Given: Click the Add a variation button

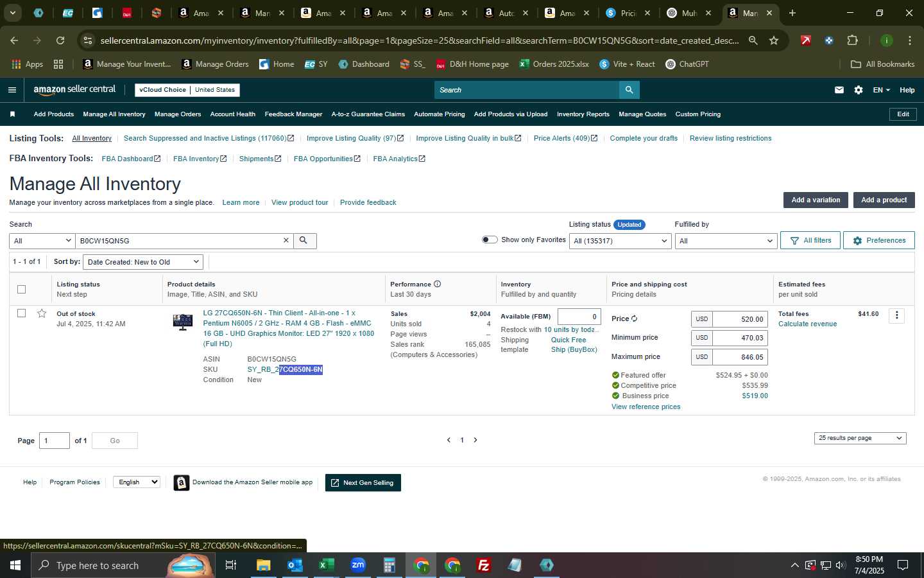Looking at the screenshot, I should point(816,200).
